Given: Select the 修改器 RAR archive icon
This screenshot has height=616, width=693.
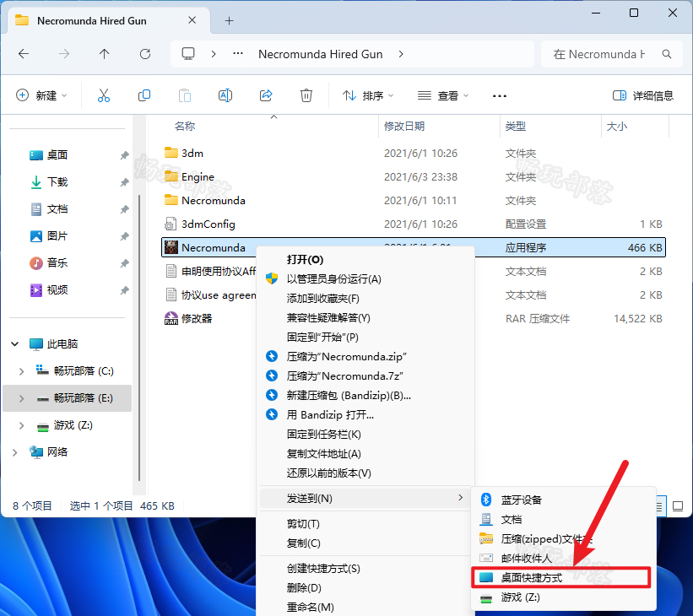Looking at the screenshot, I should tap(171, 319).
